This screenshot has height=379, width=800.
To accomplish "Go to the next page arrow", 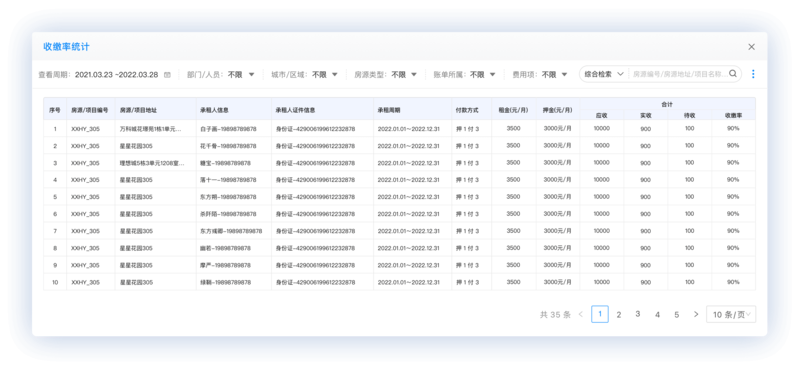I will tap(696, 315).
